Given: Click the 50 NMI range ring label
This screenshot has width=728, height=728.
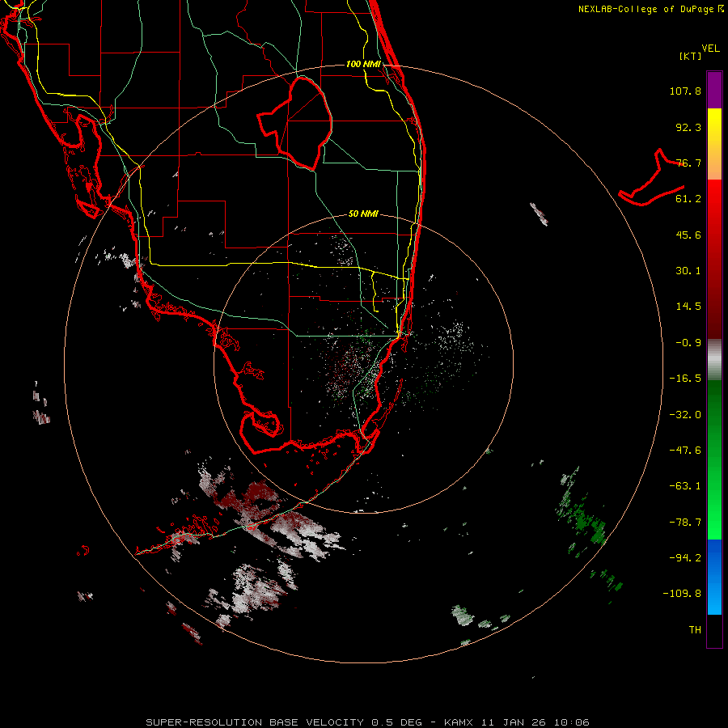Looking at the screenshot, I should [363, 214].
